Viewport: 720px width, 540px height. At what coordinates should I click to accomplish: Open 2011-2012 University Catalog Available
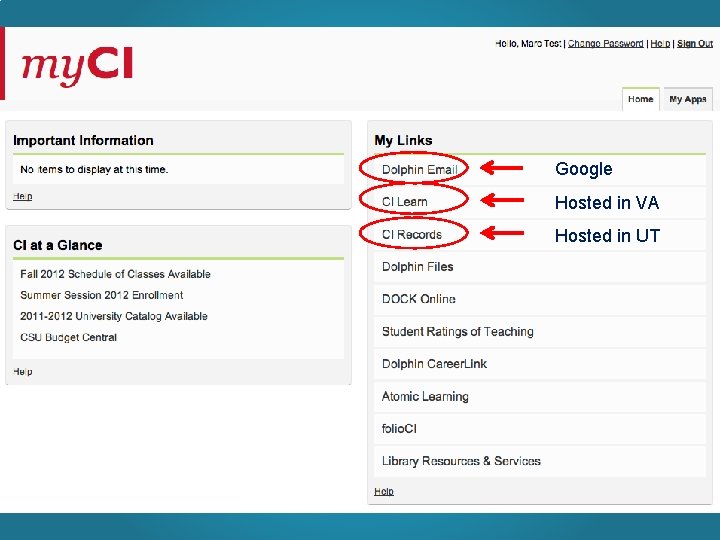click(x=114, y=316)
